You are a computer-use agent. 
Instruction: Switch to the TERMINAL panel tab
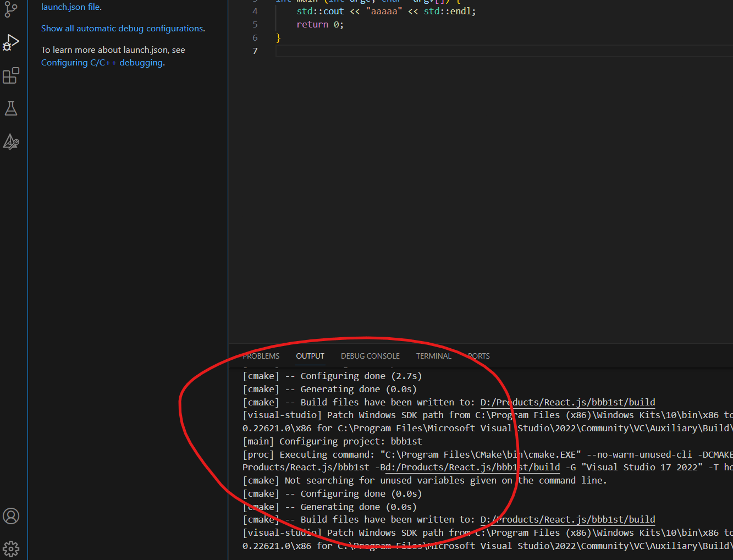click(434, 356)
